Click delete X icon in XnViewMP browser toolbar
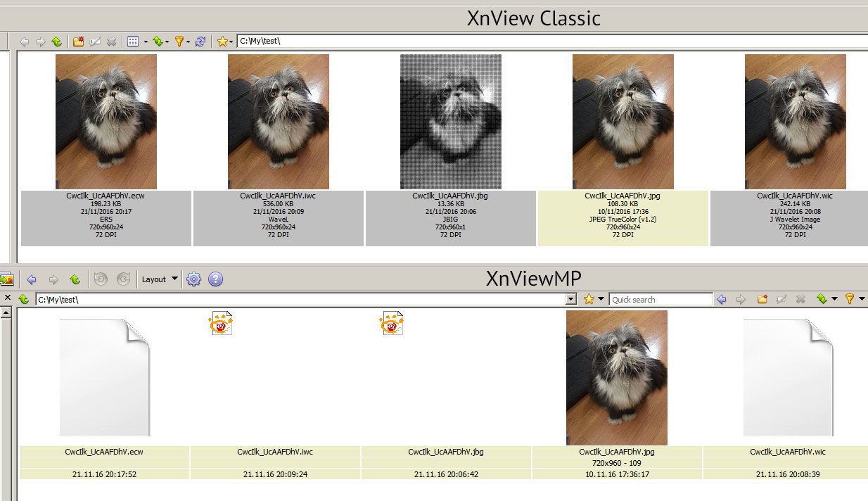The width and height of the screenshot is (868, 501). (800, 299)
